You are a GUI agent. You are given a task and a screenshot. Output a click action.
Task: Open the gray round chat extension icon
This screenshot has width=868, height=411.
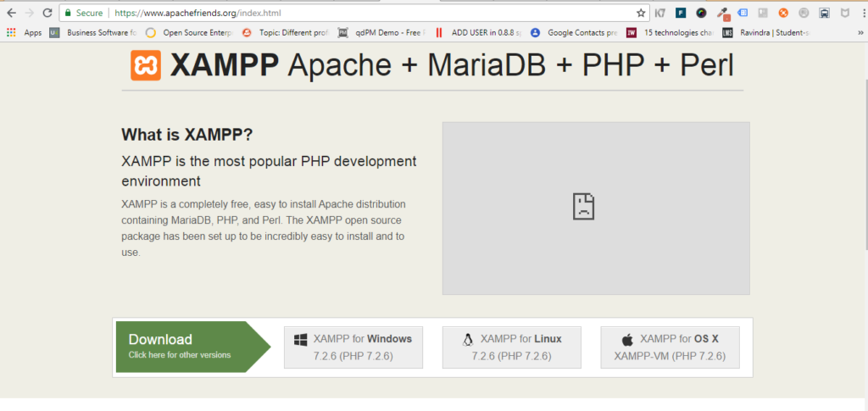pos(804,13)
